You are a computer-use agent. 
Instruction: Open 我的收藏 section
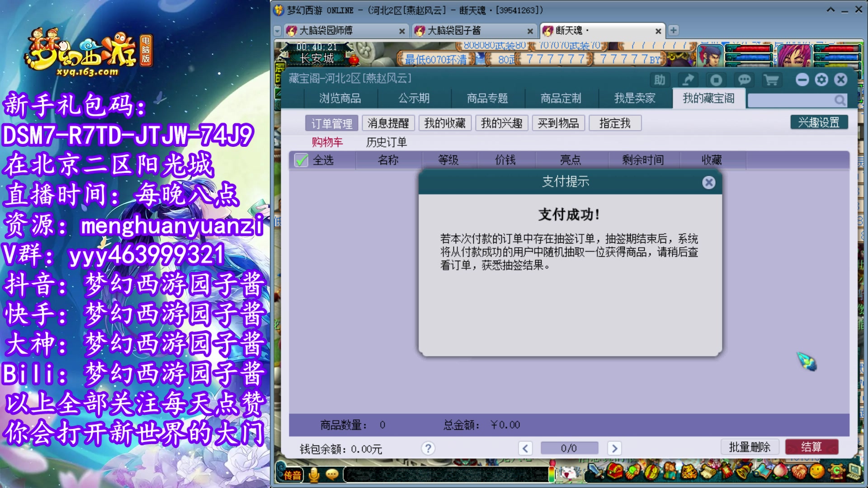point(445,123)
